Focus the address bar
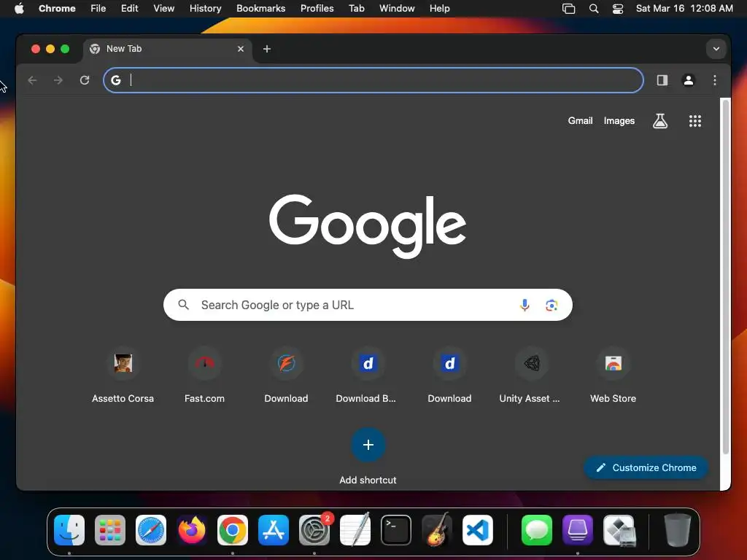 (x=373, y=80)
